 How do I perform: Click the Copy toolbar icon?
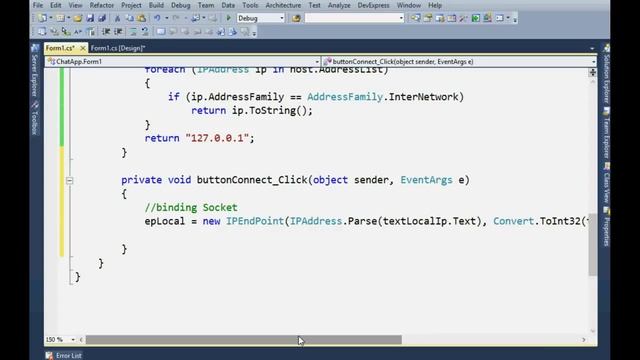[129, 18]
